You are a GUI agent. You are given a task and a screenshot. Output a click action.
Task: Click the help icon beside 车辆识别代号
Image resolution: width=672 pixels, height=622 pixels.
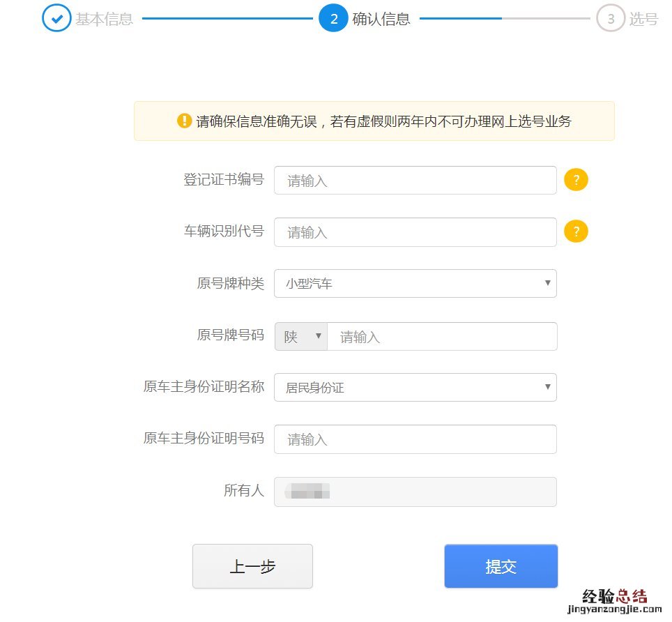coord(576,232)
